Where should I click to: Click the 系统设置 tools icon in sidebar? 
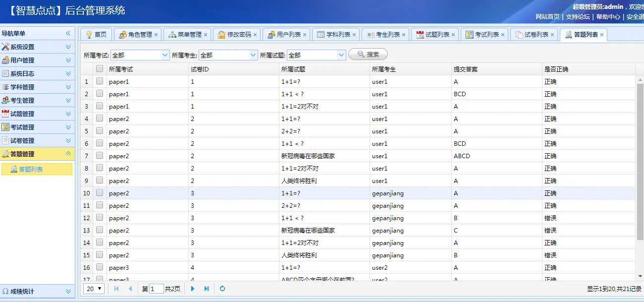click(5, 47)
